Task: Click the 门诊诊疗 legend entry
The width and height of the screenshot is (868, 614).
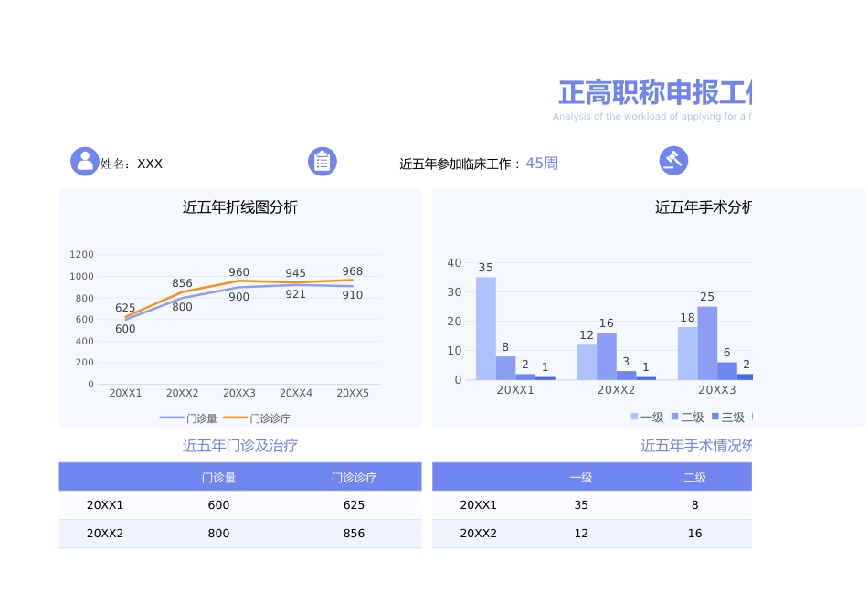Action: click(257, 418)
